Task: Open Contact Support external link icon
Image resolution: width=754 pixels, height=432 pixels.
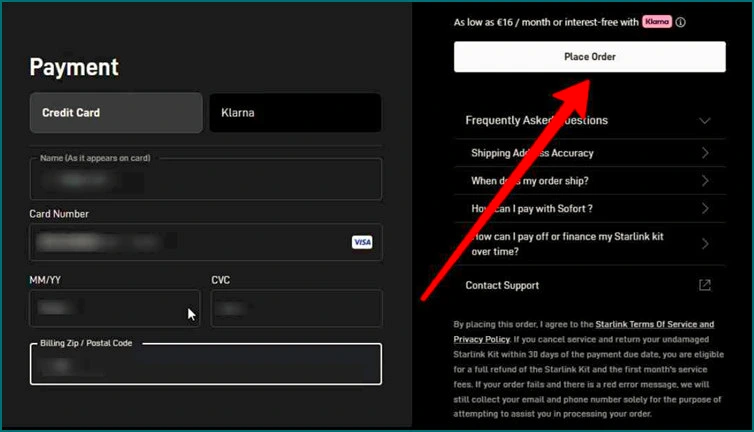Action: pos(704,285)
